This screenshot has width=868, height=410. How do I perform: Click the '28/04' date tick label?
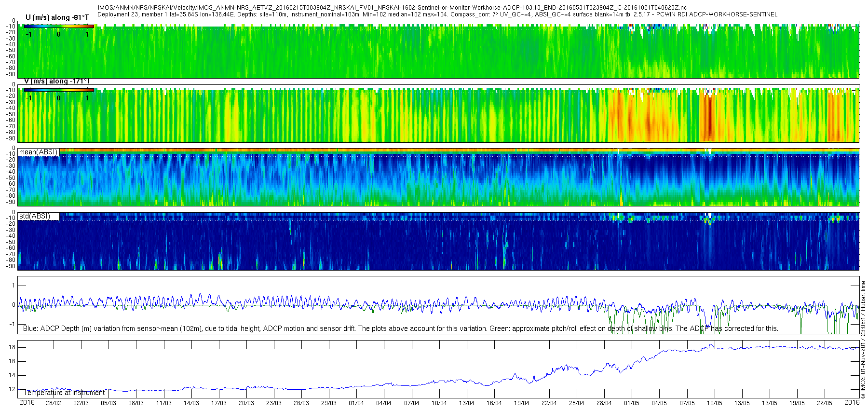click(604, 403)
